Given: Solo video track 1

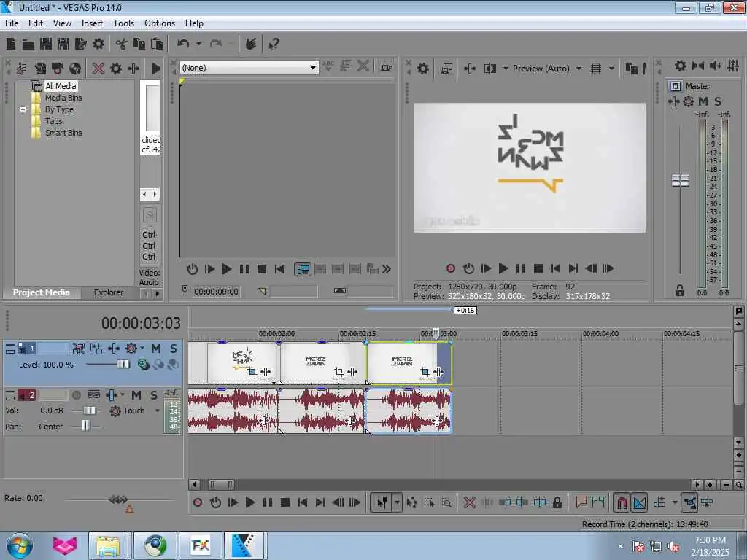Looking at the screenshot, I should (174, 349).
